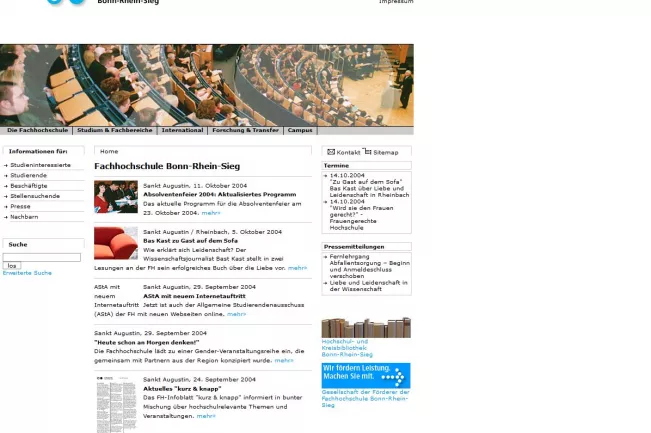Open 'Gesellschaft der Förderer' link
This screenshot has width=651, height=433.
coord(365,399)
